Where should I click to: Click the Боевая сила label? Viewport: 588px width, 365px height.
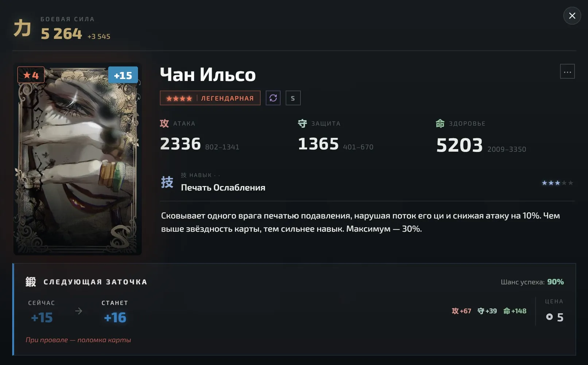pyautogui.click(x=67, y=19)
